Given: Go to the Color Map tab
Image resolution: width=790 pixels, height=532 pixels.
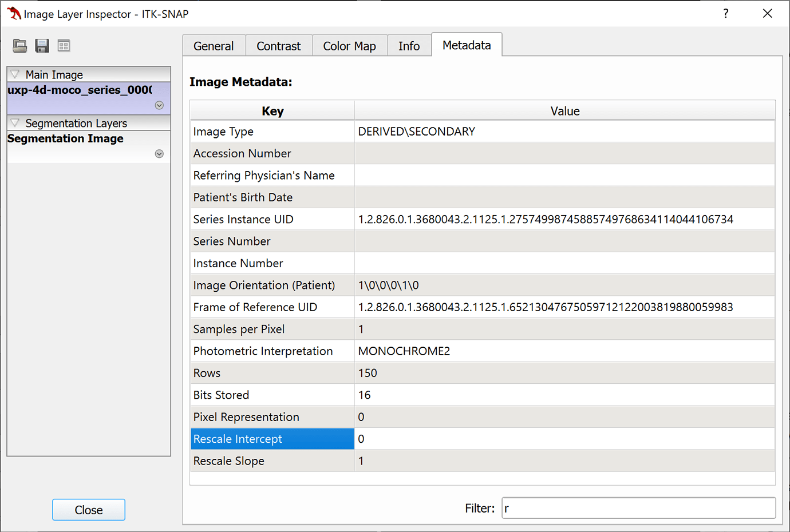Looking at the screenshot, I should (x=349, y=46).
